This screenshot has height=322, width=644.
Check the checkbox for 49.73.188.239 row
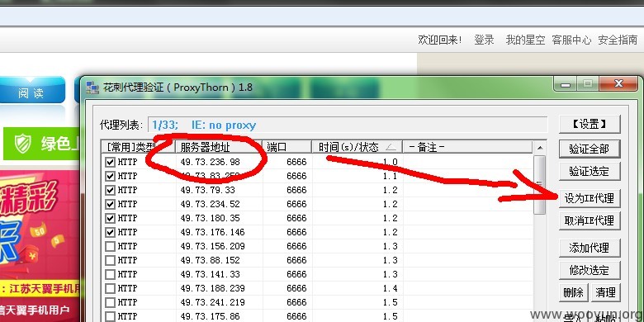pyautogui.click(x=110, y=288)
